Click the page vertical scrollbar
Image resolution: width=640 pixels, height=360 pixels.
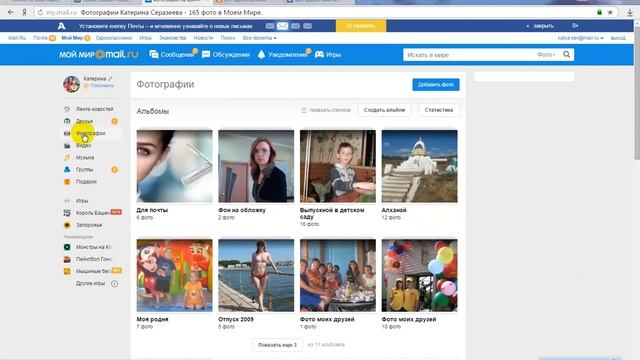tap(637, 92)
